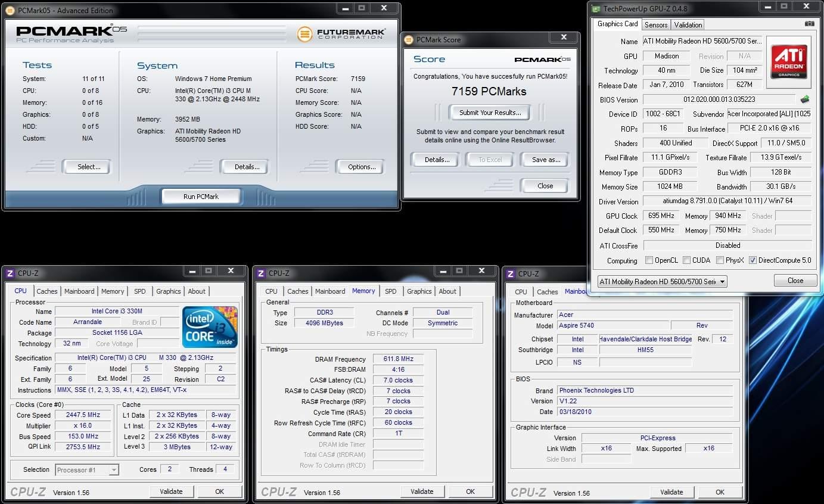Click Validate in the CPU tab window
The width and height of the screenshot is (824, 504).
tap(171, 491)
